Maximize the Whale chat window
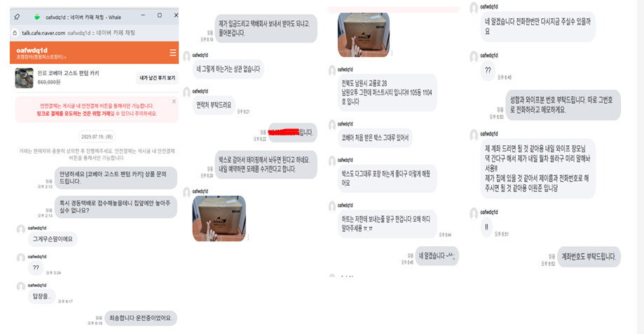This screenshot has height=334, width=644. pyautogui.click(x=159, y=15)
